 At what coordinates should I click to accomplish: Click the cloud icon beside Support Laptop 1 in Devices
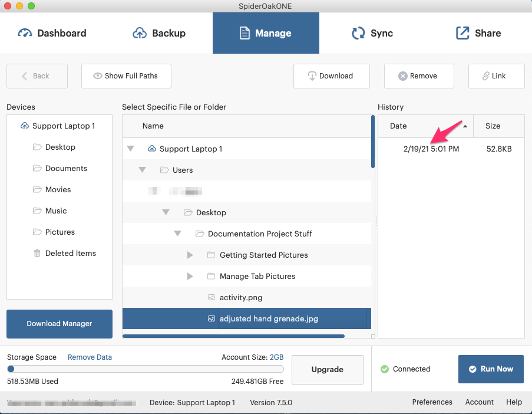coord(25,126)
